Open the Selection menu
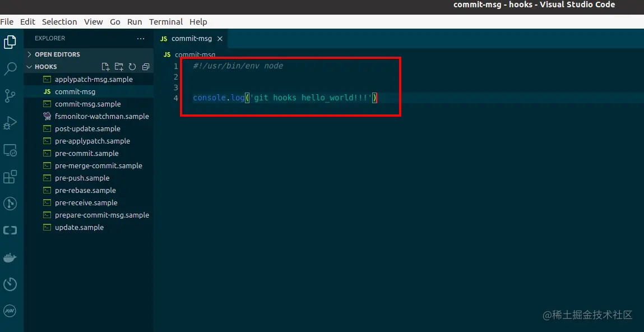The image size is (644, 332). [59, 22]
